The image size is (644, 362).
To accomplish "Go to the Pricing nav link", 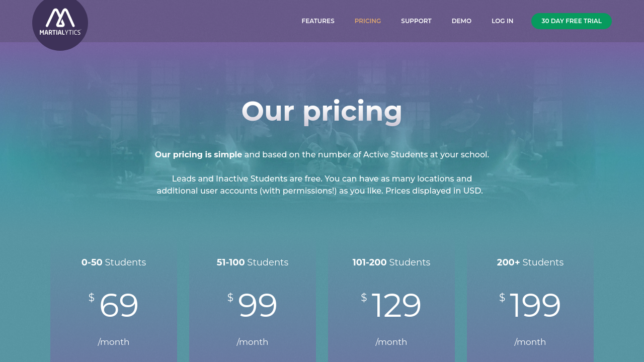I will pyautogui.click(x=368, y=21).
